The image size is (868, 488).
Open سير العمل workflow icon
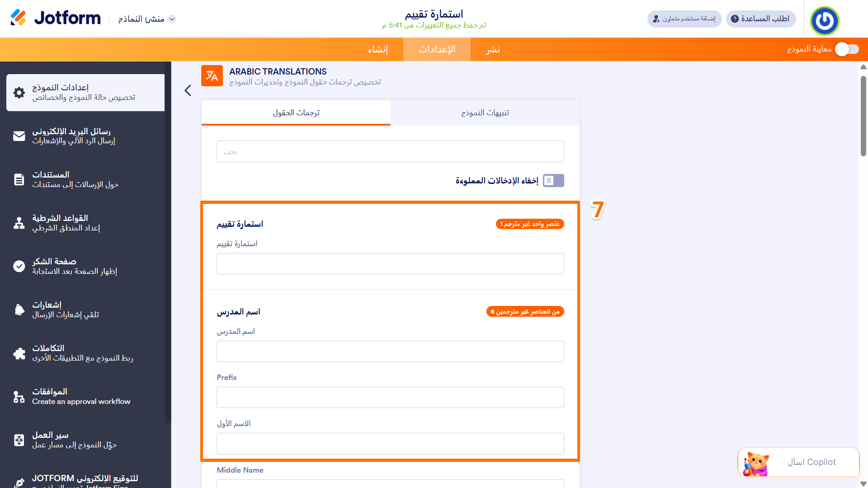tap(19, 440)
